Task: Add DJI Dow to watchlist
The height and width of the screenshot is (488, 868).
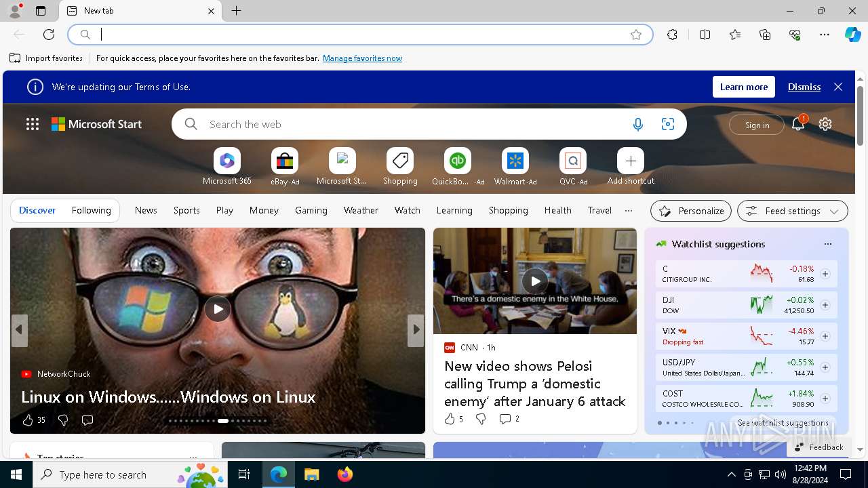Action: click(x=825, y=305)
